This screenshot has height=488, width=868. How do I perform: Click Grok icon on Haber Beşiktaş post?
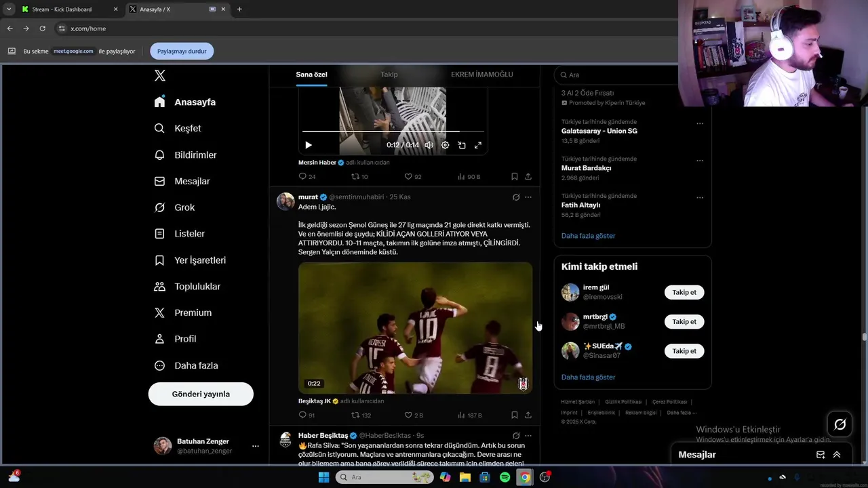point(516,436)
